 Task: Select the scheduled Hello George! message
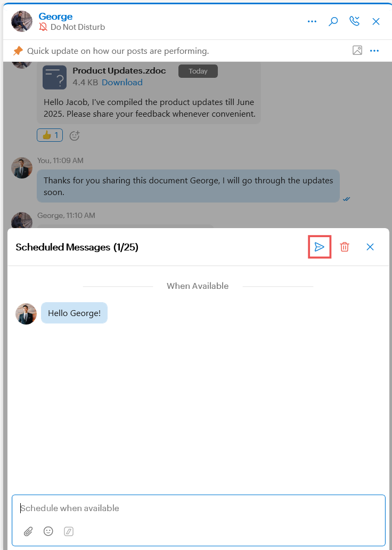coord(74,313)
